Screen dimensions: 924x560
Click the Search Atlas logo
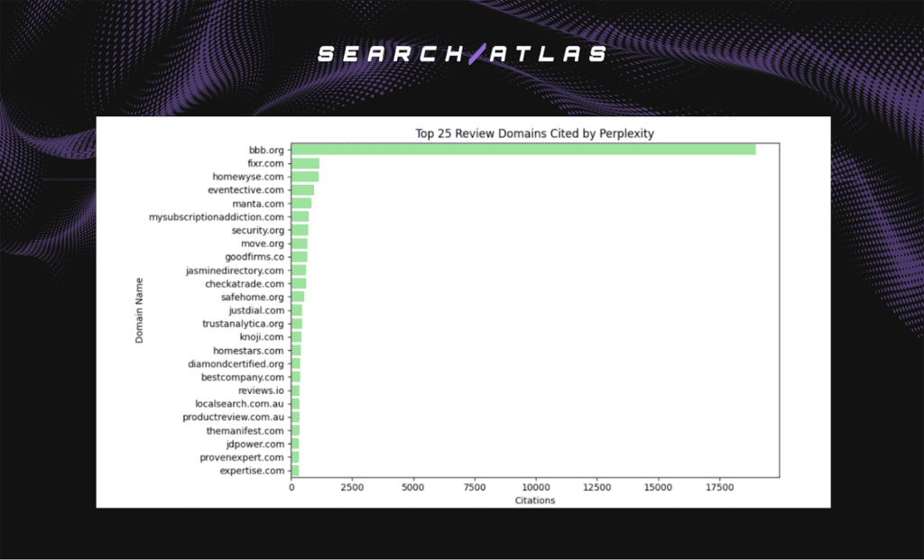(459, 54)
